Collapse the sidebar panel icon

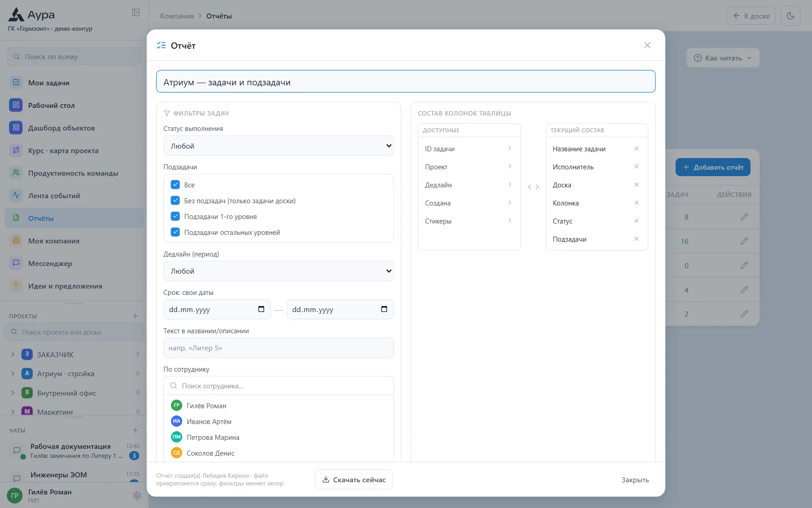pyautogui.click(x=136, y=13)
